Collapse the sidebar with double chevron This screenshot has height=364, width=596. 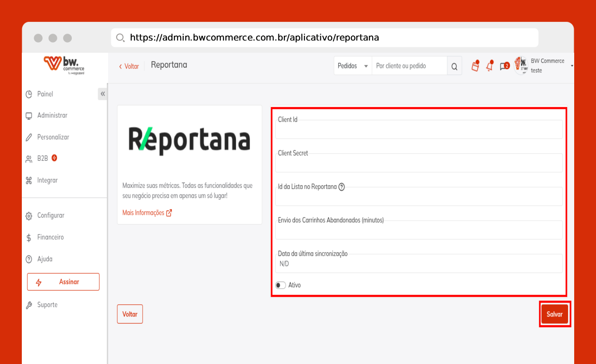coord(103,94)
